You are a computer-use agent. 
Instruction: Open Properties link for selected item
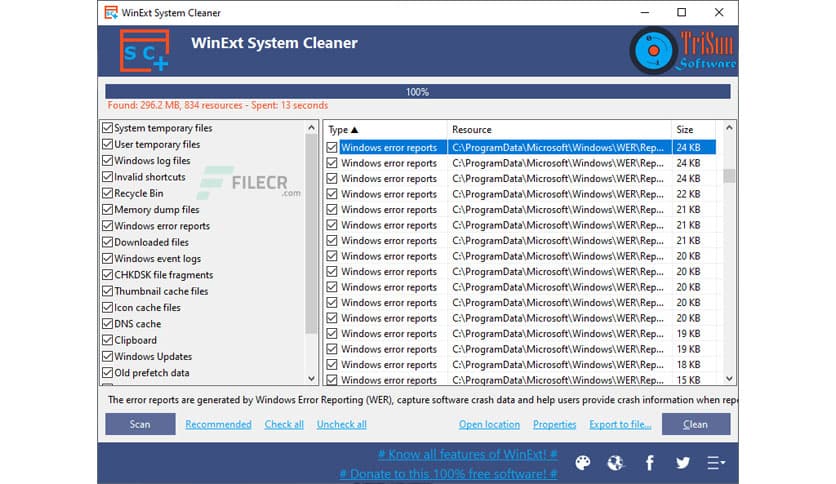[x=554, y=424]
